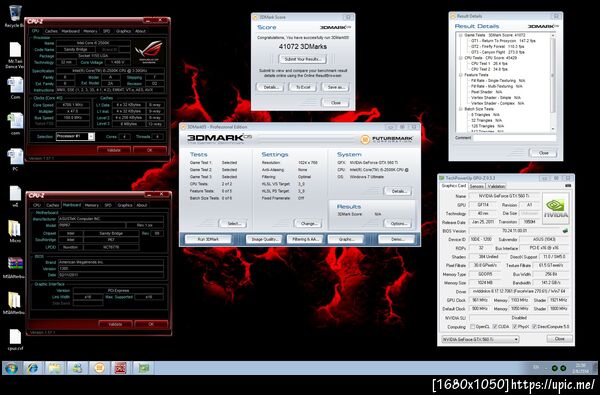Open the Recycle Bin desktop icon
This screenshot has width=600, height=395.
pos(15,13)
